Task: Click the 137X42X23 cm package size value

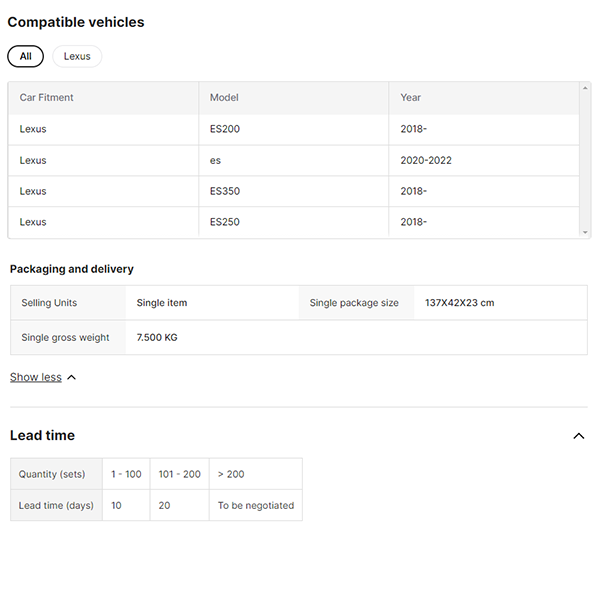Action: tap(459, 303)
